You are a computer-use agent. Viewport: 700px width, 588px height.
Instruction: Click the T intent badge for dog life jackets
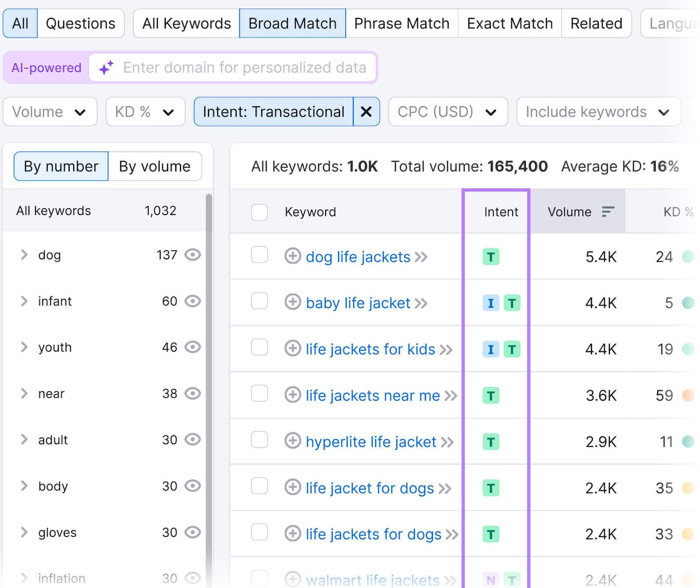pos(491,257)
